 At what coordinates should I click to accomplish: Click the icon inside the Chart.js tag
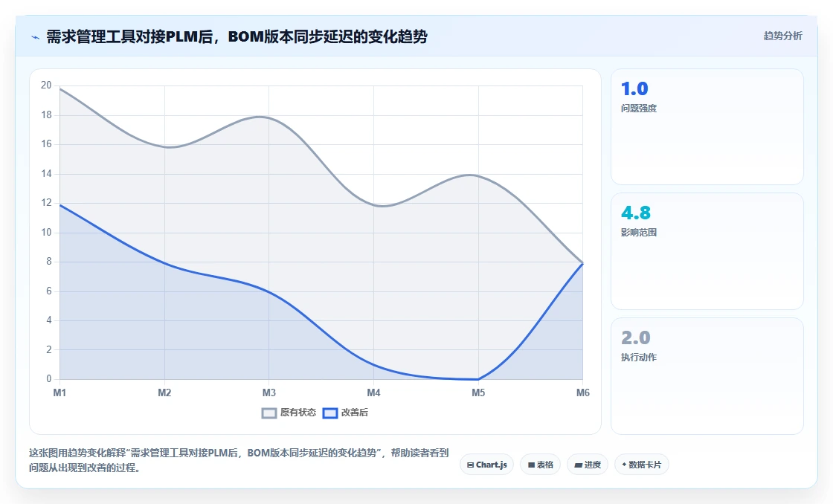pyautogui.click(x=470, y=465)
